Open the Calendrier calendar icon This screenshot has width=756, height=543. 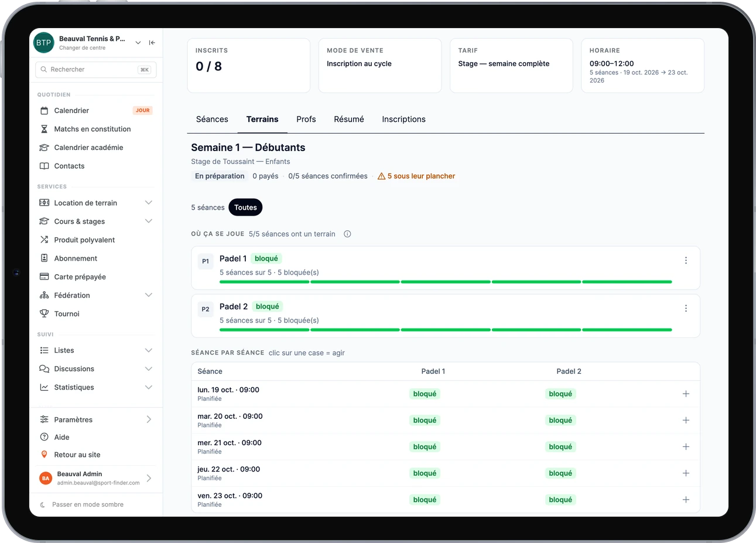(x=44, y=111)
